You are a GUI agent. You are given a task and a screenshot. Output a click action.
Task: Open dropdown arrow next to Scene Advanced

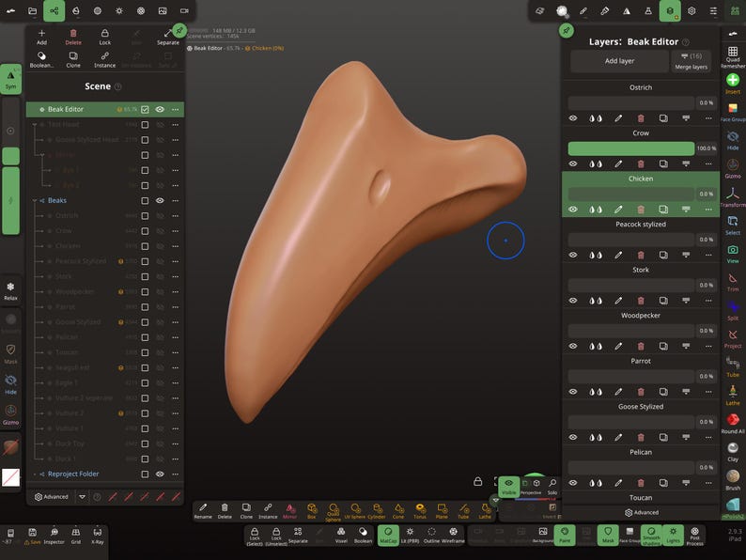pos(83,497)
